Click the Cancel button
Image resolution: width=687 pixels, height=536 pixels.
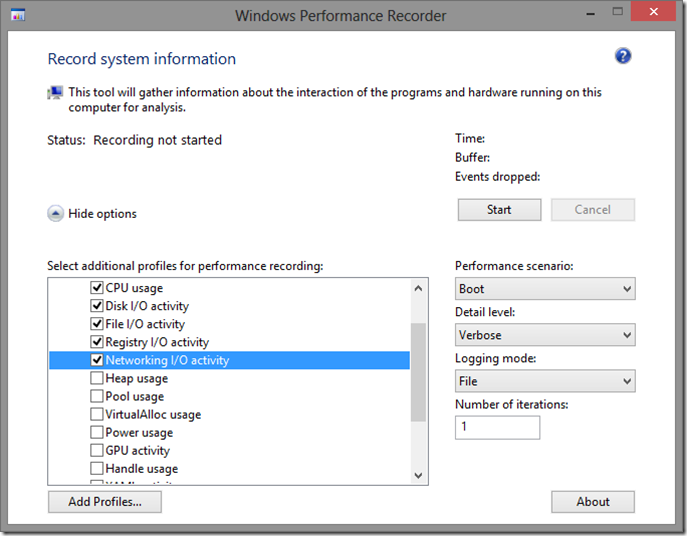[592, 210]
